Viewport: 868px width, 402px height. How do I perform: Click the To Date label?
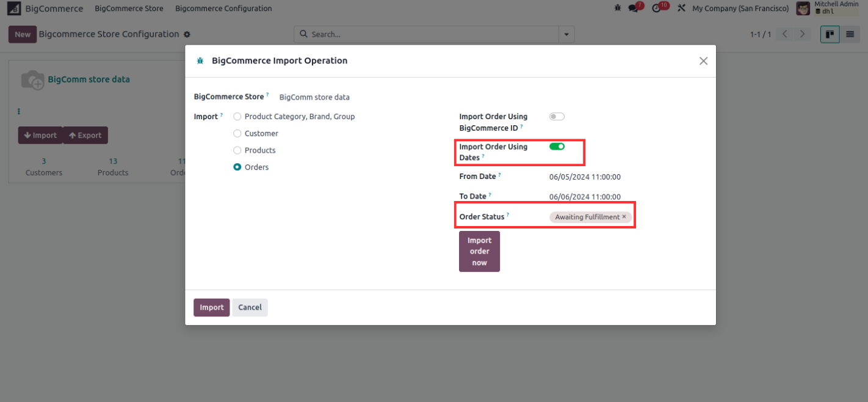click(473, 196)
